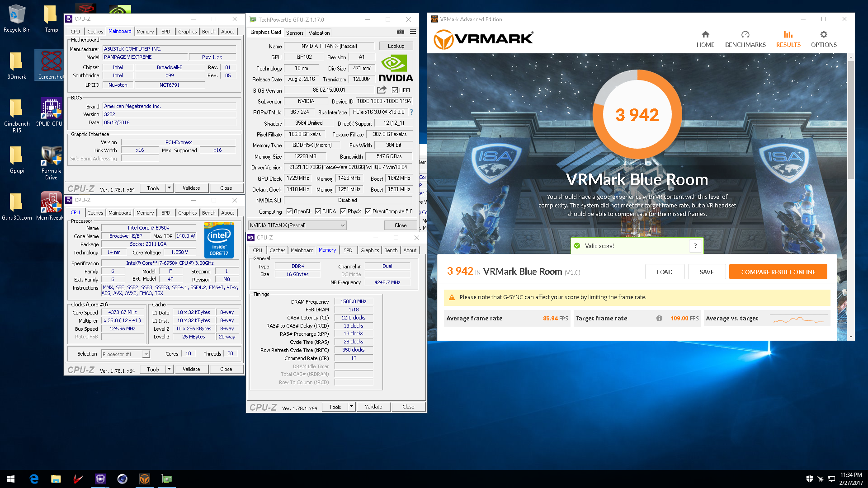
Task: Open About tab in Memory CPU-Z window
Action: [x=410, y=250]
